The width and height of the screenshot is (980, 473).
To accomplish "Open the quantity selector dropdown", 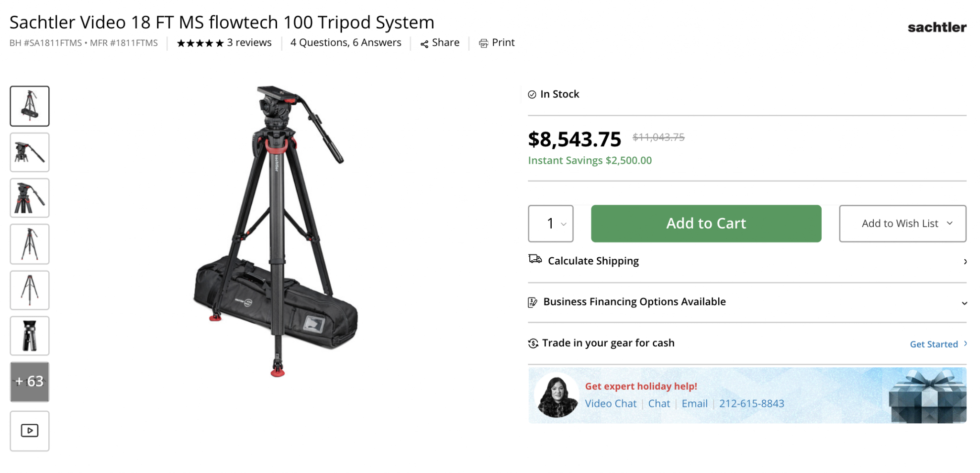I will 550,223.
